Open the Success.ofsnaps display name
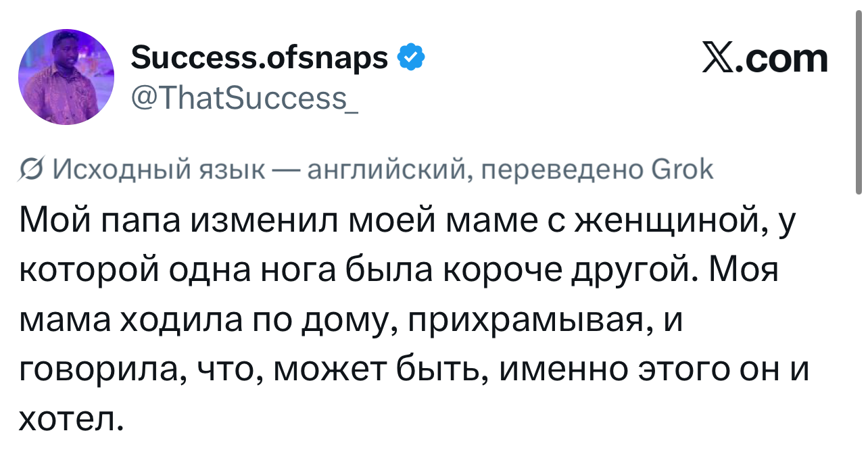 point(259,58)
